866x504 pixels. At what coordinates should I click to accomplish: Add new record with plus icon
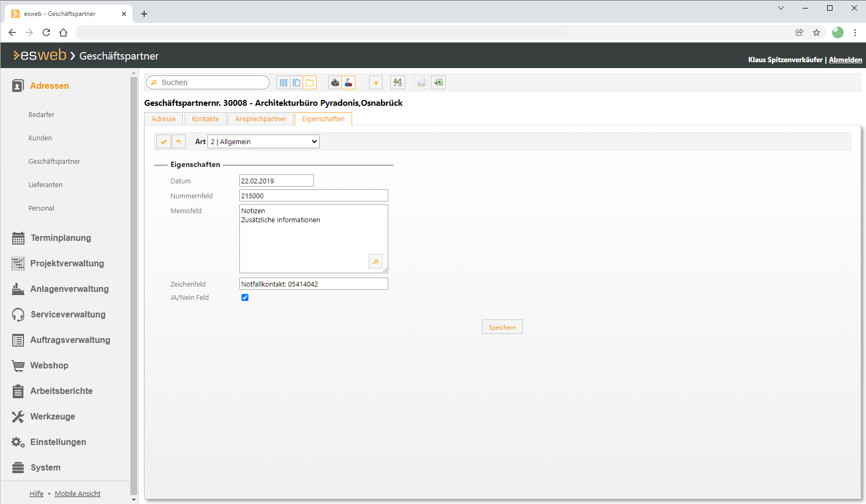click(x=376, y=82)
